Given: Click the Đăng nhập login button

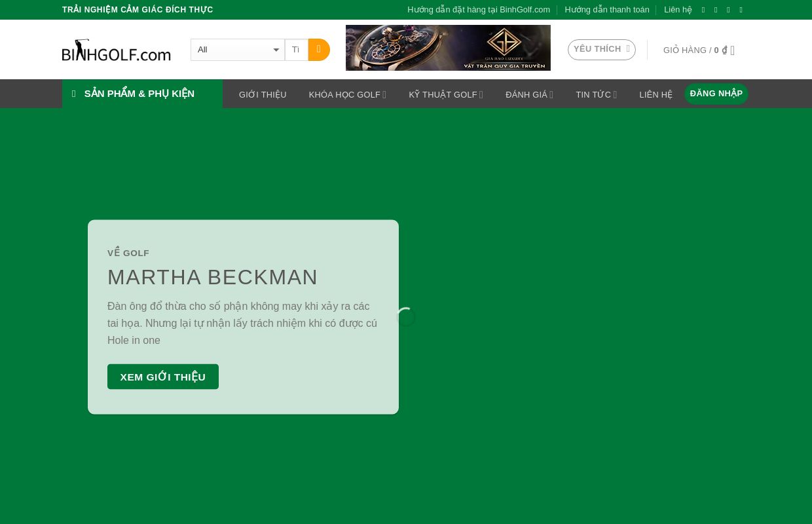Looking at the screenshot, I should [x=716, y=94].
